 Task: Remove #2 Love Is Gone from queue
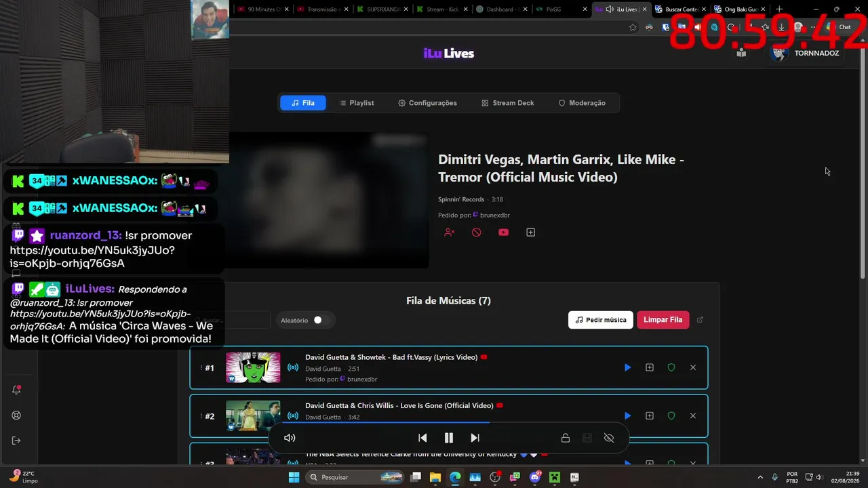coord(693,415)
